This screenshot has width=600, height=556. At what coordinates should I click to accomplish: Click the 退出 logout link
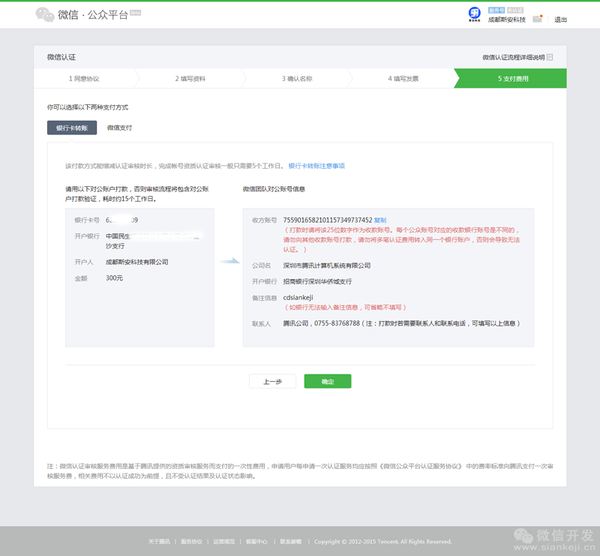click(561, 20)
